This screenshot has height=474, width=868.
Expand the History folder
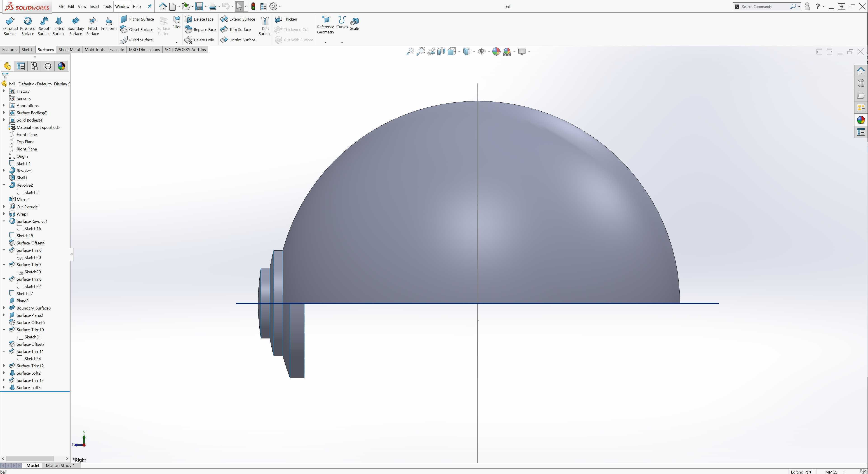point(4,91)
